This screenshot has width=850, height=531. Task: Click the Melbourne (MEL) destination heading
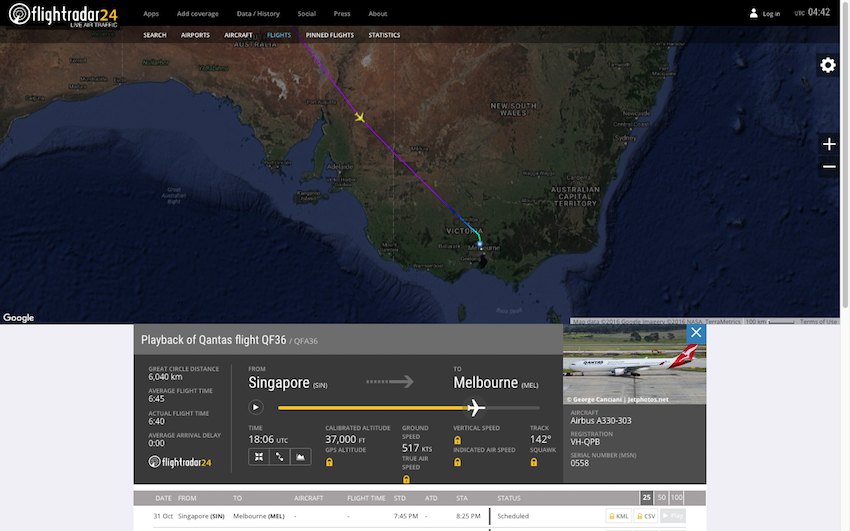[x=495, y=383]
